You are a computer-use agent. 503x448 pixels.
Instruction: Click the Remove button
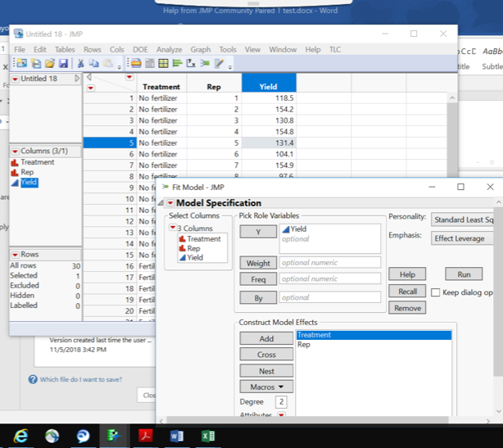[x=407, y=308]
